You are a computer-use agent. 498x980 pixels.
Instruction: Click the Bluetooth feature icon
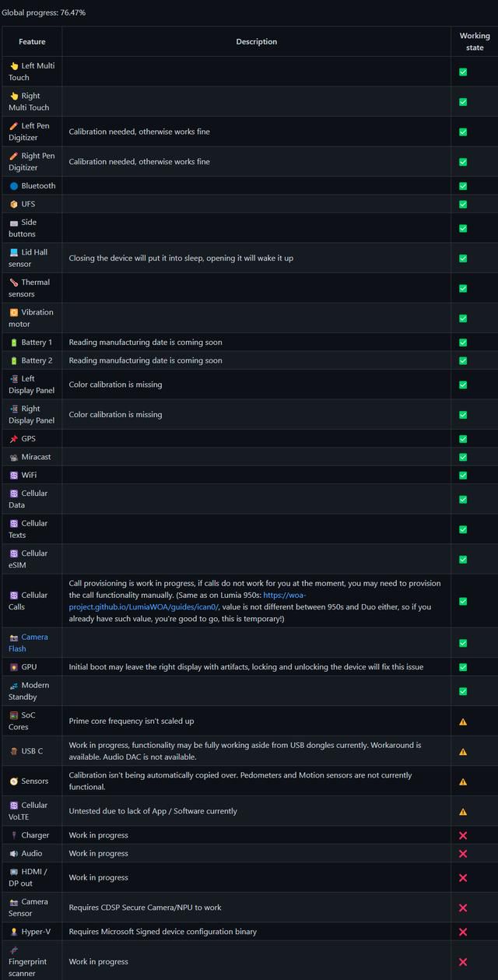[x=13, y=186]
